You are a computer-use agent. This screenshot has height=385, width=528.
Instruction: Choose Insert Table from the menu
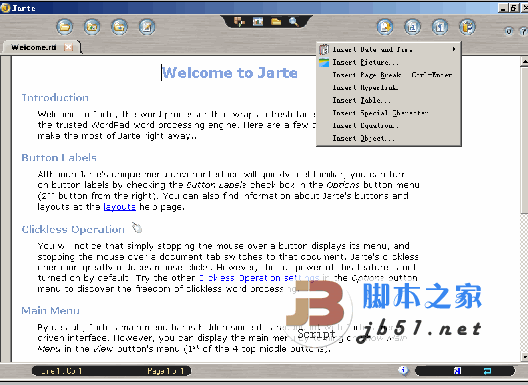point(389,100)
